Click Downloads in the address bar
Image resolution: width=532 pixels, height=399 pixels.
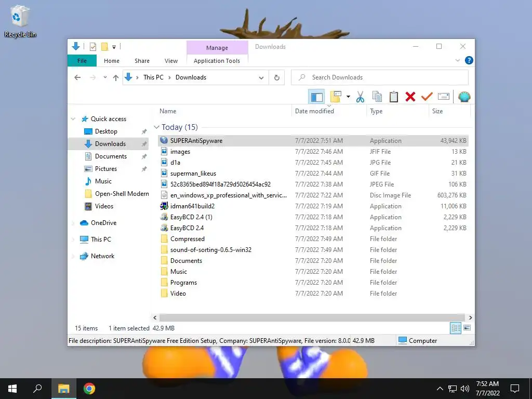coord(191,77)
